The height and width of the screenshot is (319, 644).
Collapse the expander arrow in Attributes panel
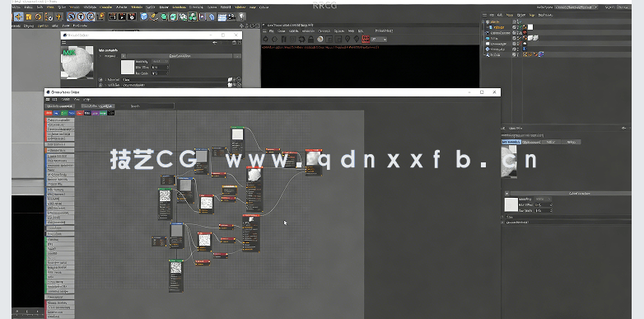point(506,193)
